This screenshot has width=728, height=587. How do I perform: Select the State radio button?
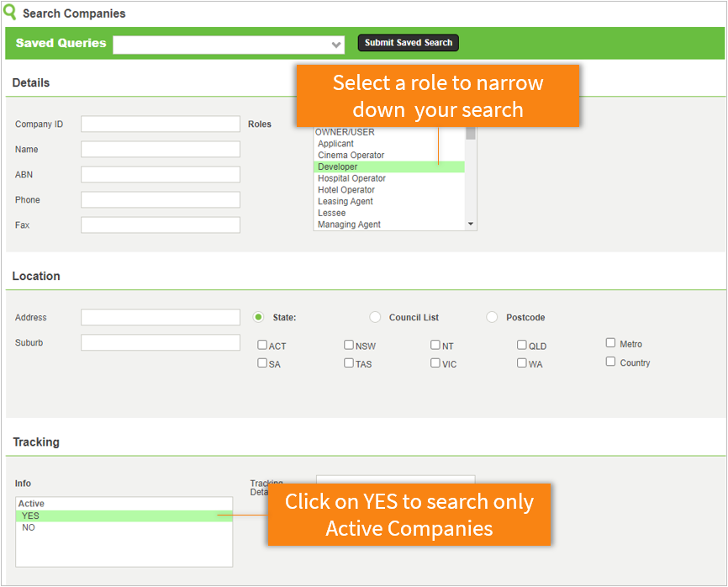pos(258,317)
